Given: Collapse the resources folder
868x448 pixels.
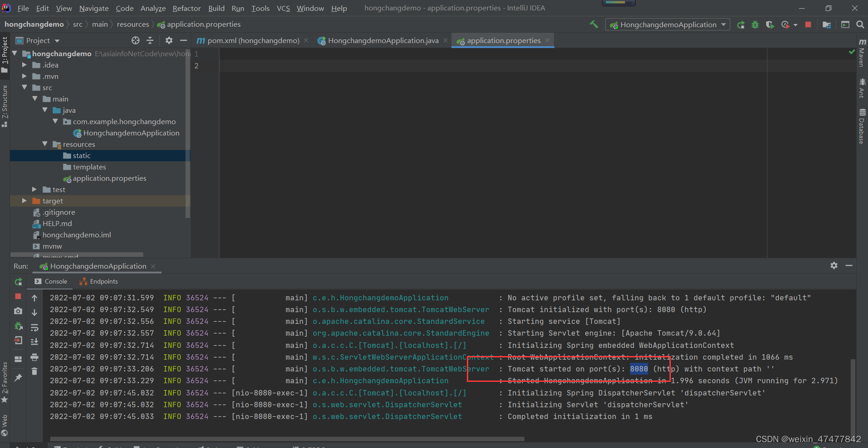Looking at the screenshot, I should [x=44, y=144].
